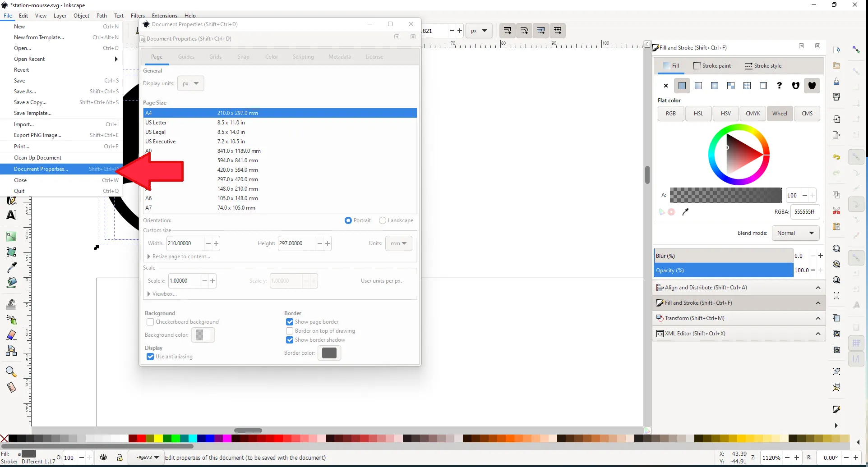Select the Wheel color mode button
The width and height of the screenshot is (868, 467).
point(780,114)
